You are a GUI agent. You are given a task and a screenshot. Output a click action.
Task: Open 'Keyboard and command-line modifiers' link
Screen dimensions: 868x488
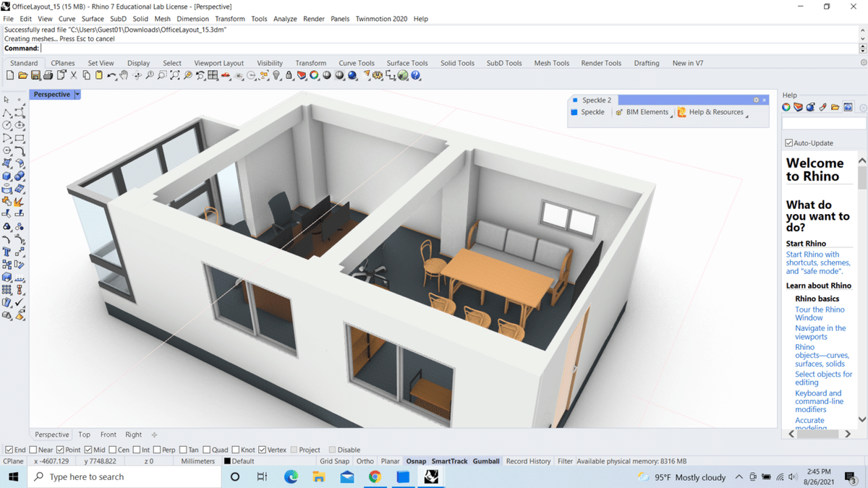pos(820,401)
